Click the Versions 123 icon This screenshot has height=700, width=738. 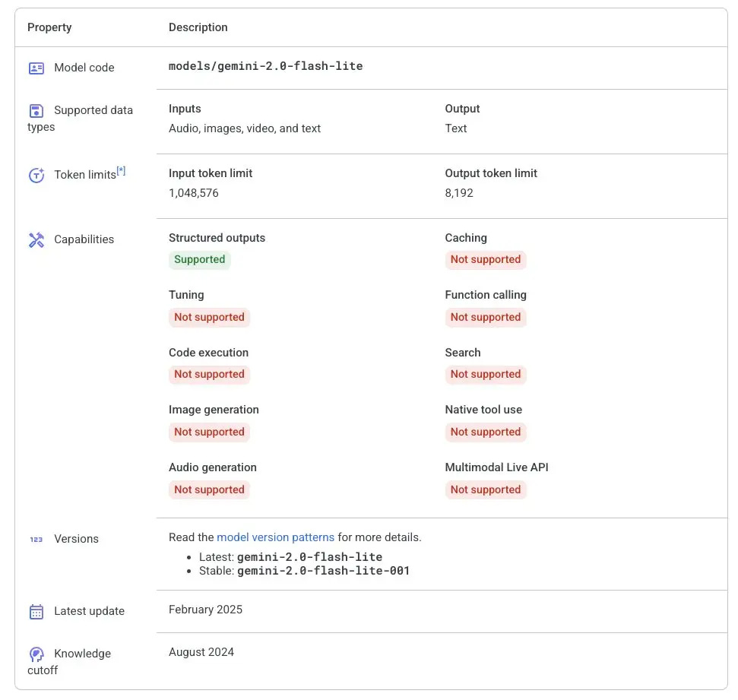36,540
